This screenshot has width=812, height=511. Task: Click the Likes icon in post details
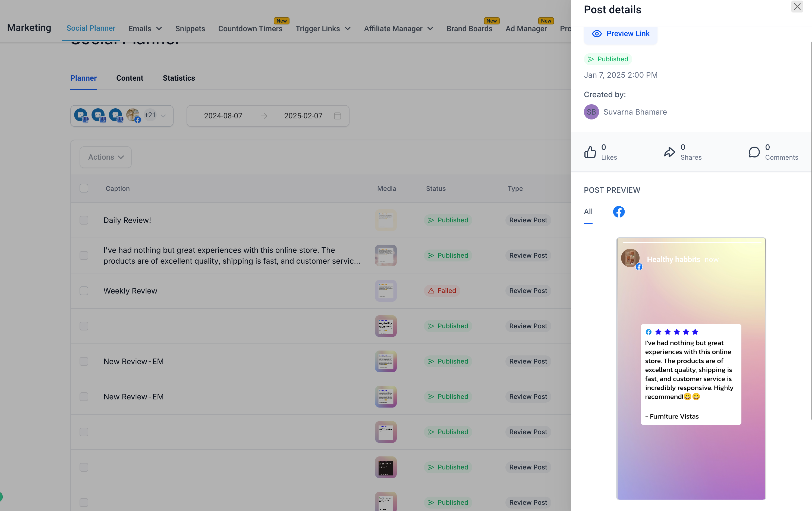590,152
